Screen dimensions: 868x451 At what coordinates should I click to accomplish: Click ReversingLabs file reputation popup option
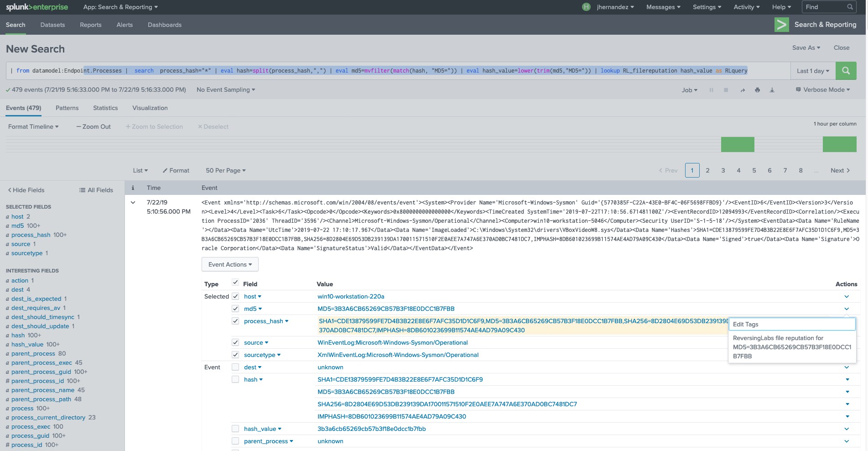click(x=792, y=347)
